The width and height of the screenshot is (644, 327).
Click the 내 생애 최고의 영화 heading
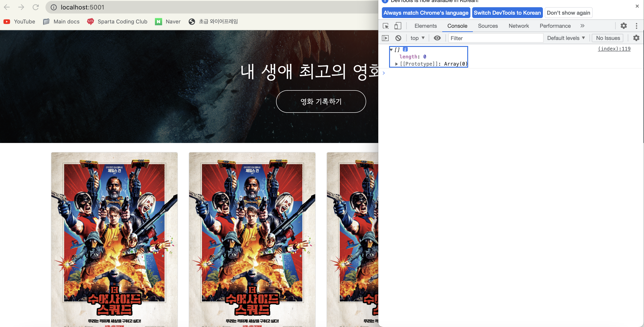[x=309, y=72]
